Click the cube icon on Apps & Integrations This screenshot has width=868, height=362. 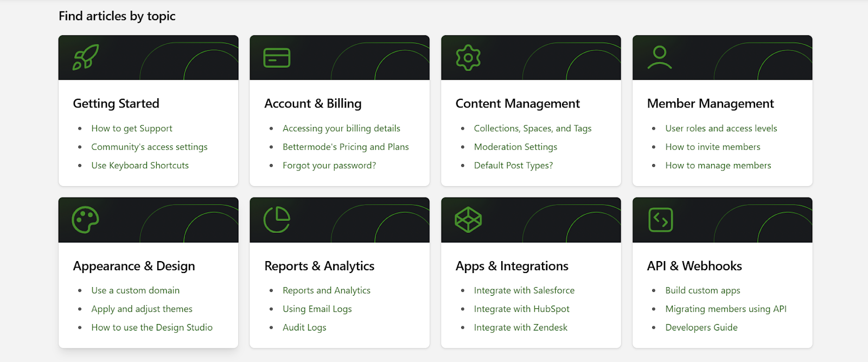pyautogui.click(x=468, y=220)
